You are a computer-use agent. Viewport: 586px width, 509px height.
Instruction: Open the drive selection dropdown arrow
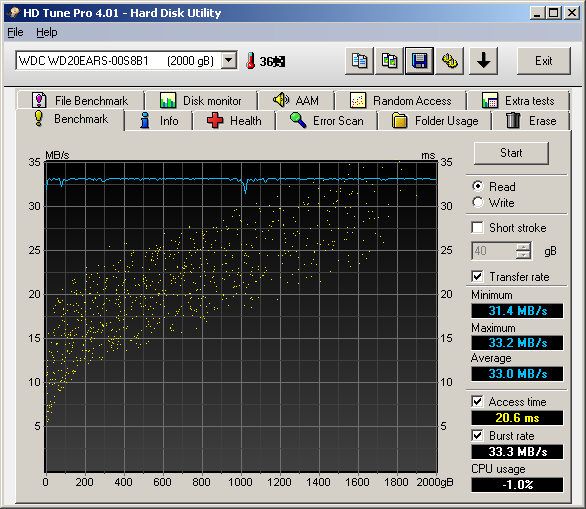pos(229,60)
